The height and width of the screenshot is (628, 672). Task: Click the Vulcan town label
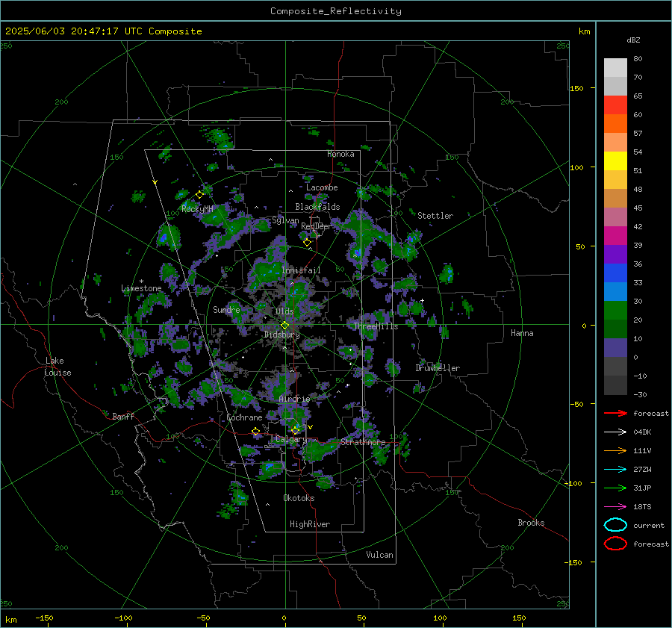point(380,555)
